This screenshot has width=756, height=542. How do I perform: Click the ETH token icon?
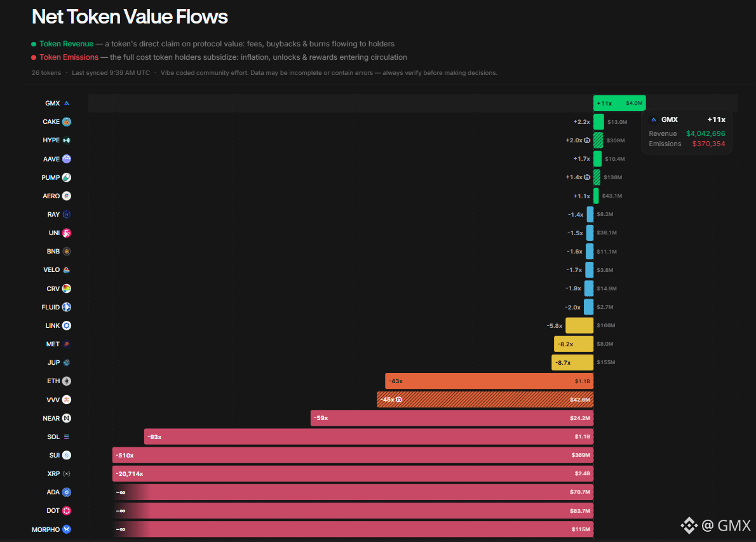point(67,381)
